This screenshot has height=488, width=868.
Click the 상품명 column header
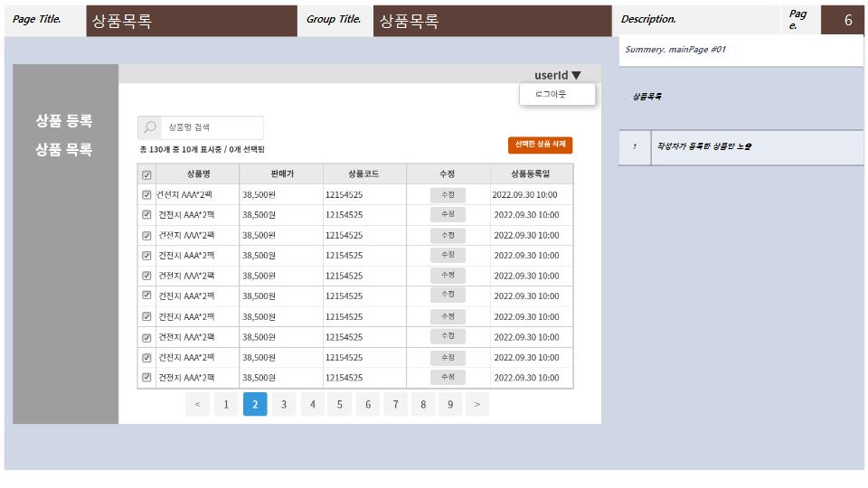(198, 174)
